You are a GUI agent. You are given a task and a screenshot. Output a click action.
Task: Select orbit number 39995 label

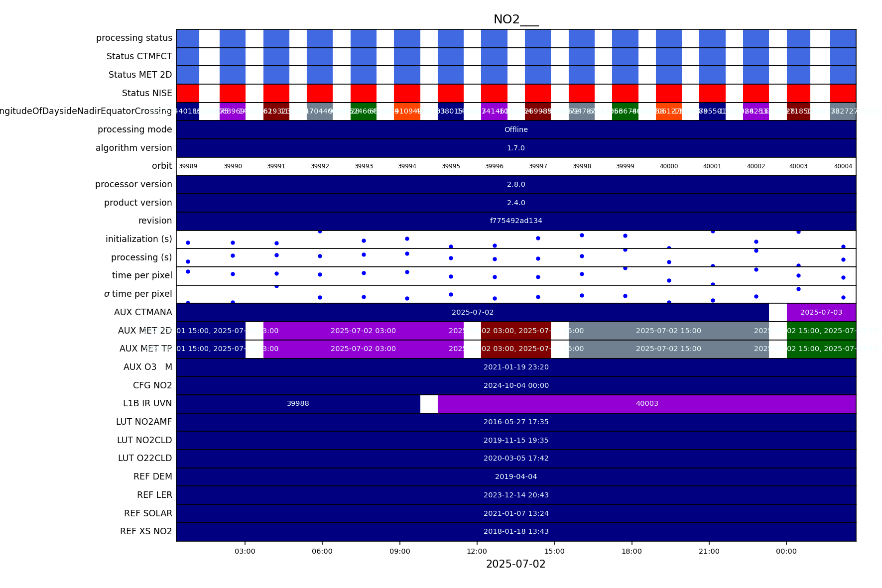(x=451, y=166)
